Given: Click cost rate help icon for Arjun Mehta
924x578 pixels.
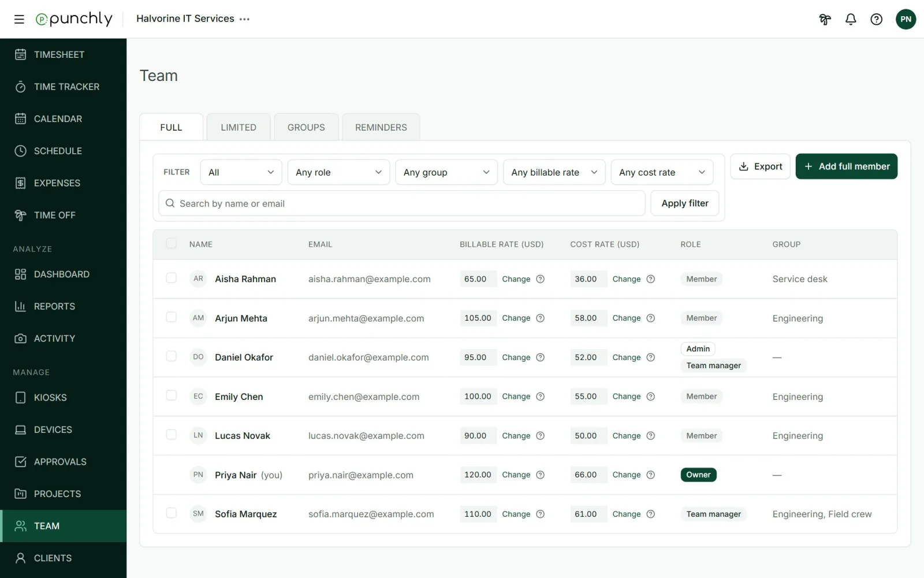Looking at the screenshot, I should point(650,318).
